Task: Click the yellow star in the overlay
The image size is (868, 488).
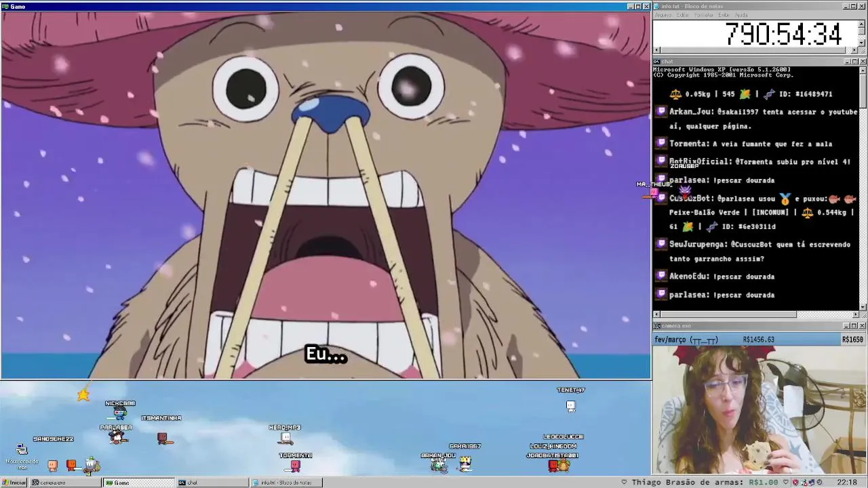Action: 83,394
